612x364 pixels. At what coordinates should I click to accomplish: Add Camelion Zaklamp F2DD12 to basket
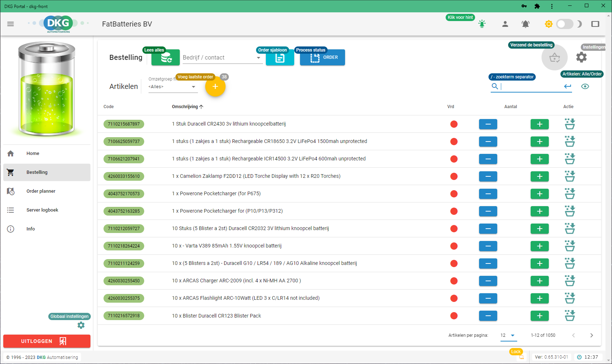pos(570,176)
